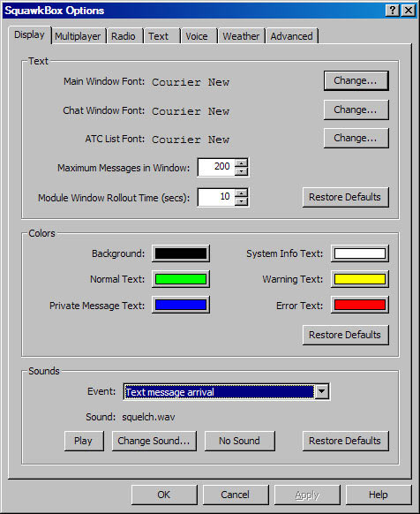
Task: Pick the yellow Warning Text color
Action: pos(360,279)
